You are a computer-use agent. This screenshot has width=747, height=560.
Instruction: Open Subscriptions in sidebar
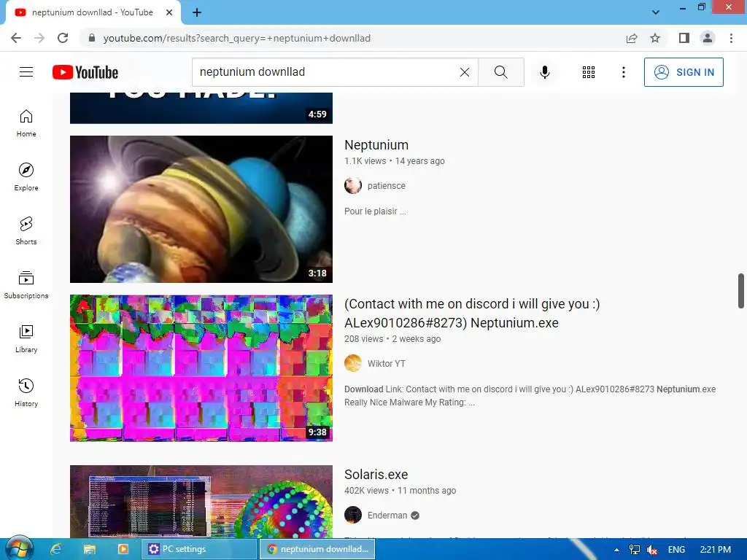click(x=26, y=285)
